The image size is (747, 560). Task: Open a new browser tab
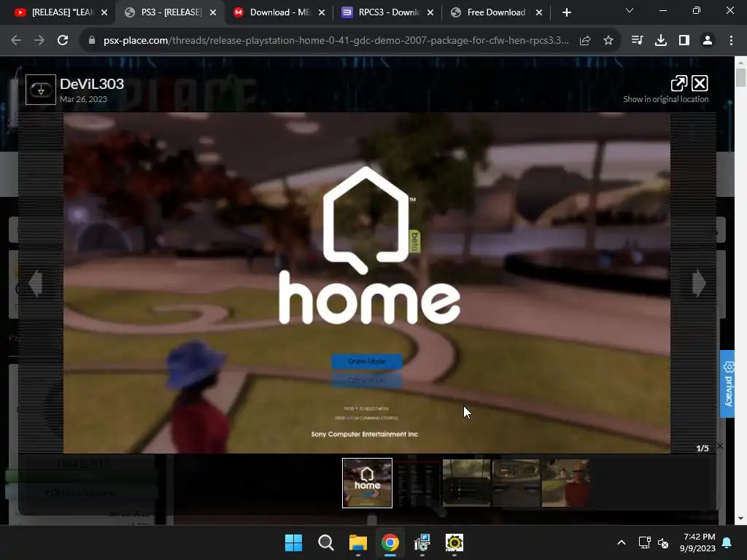click(566, 12)
